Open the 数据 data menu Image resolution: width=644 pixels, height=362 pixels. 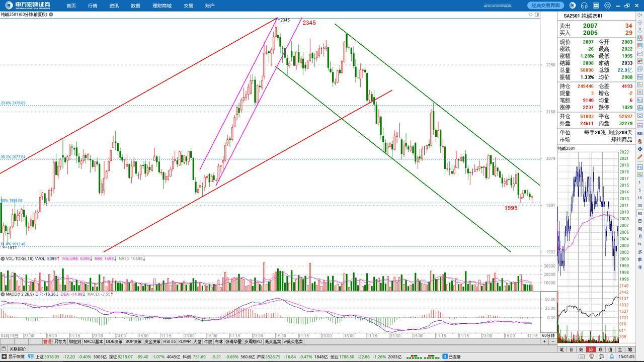click(x=135, y=6)
